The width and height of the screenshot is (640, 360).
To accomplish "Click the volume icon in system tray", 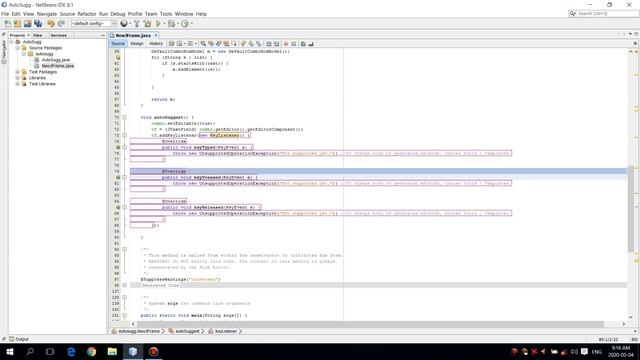I will tap(574, 351).
